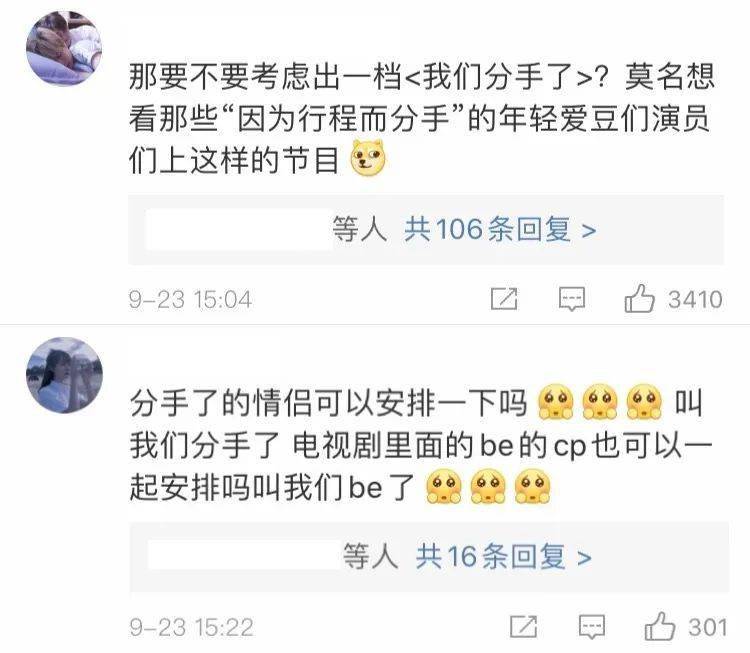Tap the share icon on the 15:04 comment
This screenshot has height=653, width=750.
pyautogui.click(x=504, y=299)
